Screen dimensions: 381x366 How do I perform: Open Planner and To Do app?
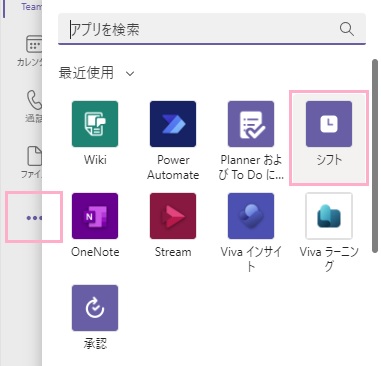pyautogui.click(x=251, y=124)
